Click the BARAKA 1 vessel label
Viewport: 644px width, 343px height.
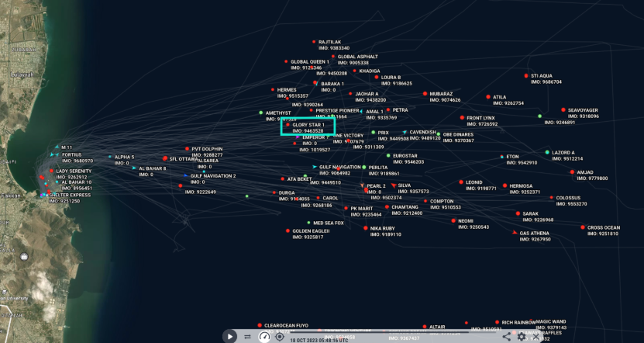[332, 84]
